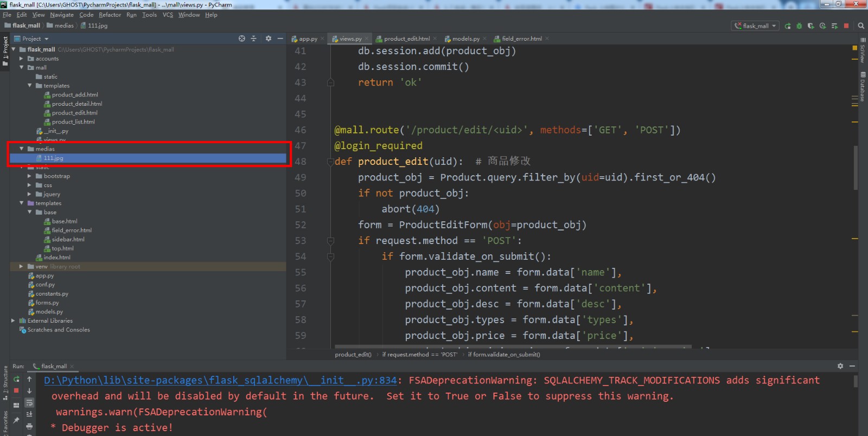Collapse the mall folder
This screenshot has width=868, height=436.
(22, 68)
